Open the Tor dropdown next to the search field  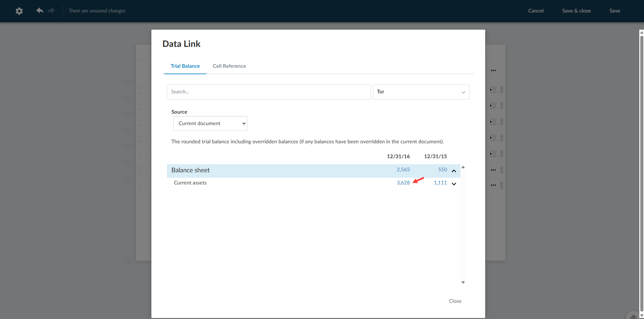(420, 92)
